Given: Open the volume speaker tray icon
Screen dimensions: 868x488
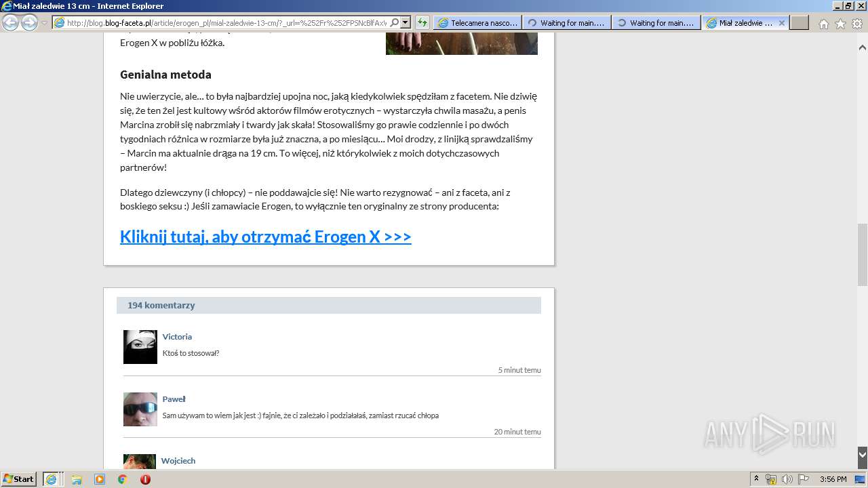Looking at the screenshot, I should 787,479.
